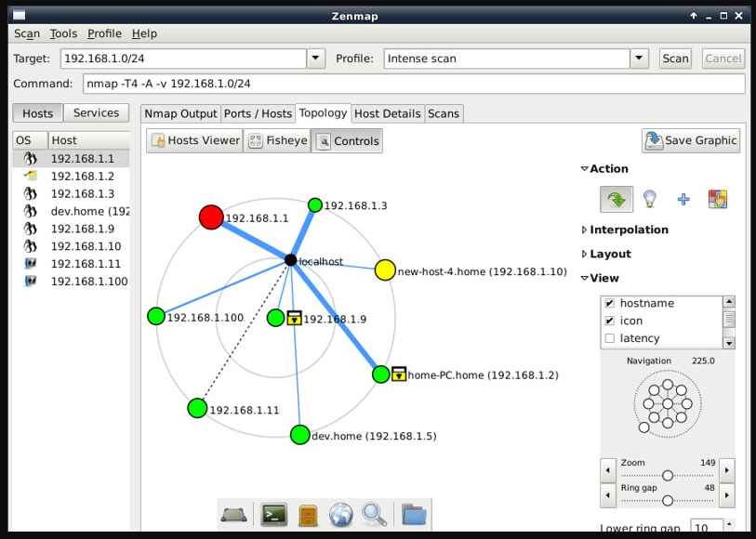This screenshot has height=539, width=756.
Task: Increase Ring gap with its right arrow
Action: (x=727, y=495)
